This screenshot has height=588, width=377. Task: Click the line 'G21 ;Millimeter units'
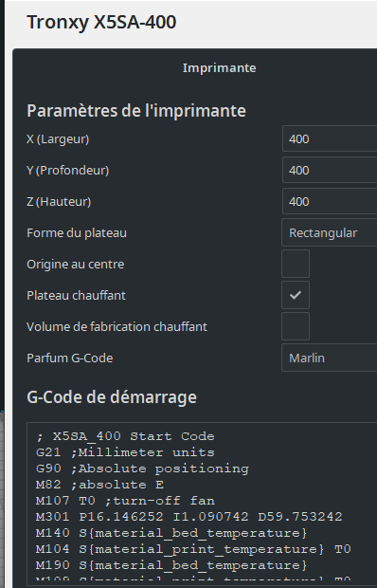125,452
